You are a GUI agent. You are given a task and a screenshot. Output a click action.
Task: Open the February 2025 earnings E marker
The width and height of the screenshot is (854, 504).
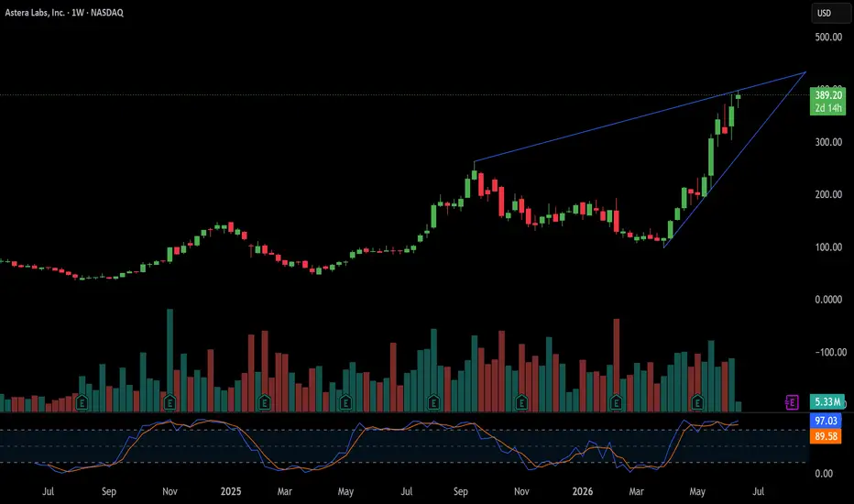click(x=264, y=402)
